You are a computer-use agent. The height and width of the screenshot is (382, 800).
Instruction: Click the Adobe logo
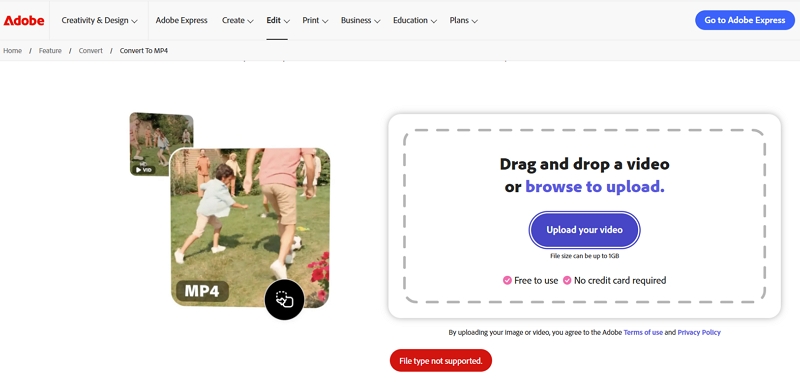coord(24,20)
